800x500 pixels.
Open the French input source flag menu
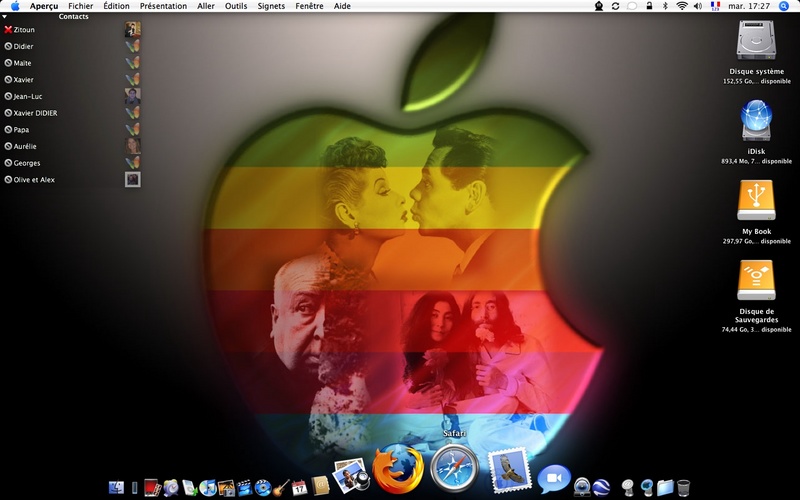tap(715, 6)
